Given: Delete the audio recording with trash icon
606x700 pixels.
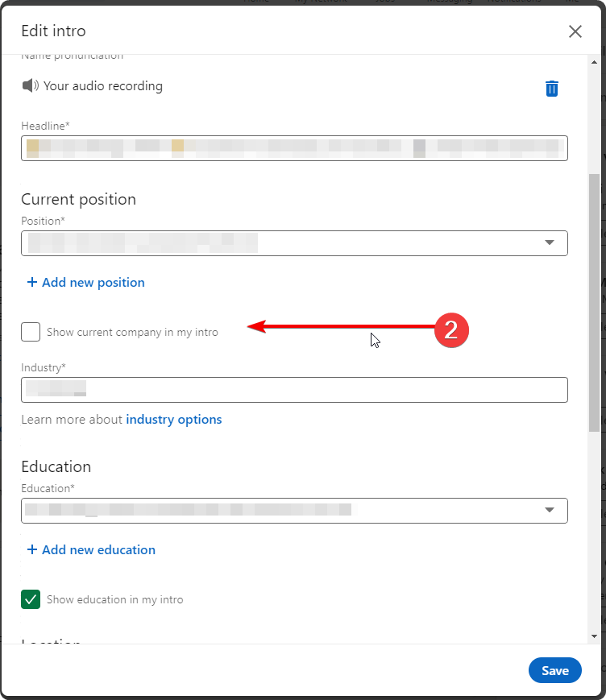Looking at the screenshot, I should click(552, 89).
